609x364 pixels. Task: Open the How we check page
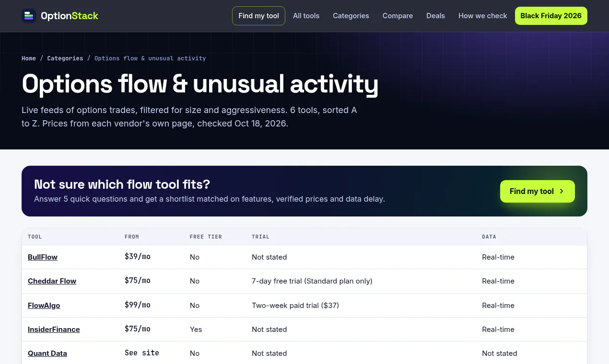click(x=482, y=16)
